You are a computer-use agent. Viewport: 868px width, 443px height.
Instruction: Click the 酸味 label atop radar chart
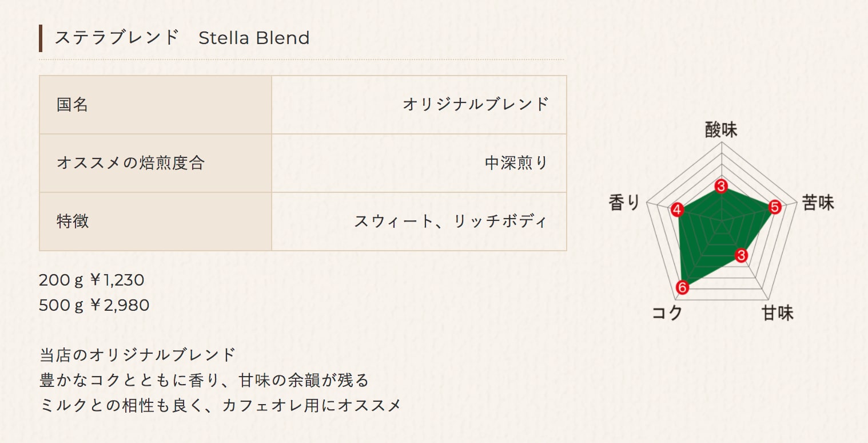pyautogui.click(x=722, y=129)
